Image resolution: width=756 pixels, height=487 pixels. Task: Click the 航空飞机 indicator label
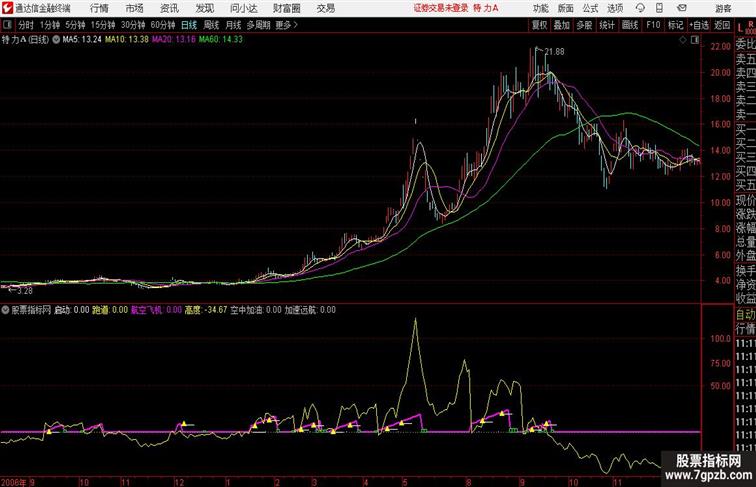(147, 310)
